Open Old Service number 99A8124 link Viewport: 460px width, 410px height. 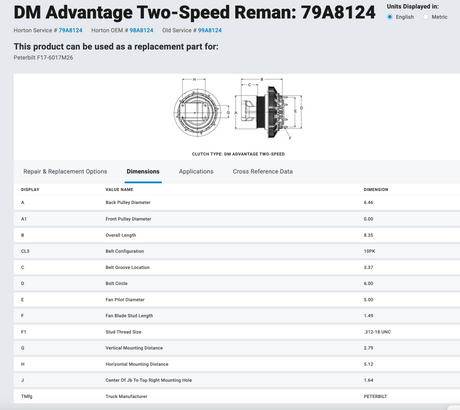coord(210,30)
